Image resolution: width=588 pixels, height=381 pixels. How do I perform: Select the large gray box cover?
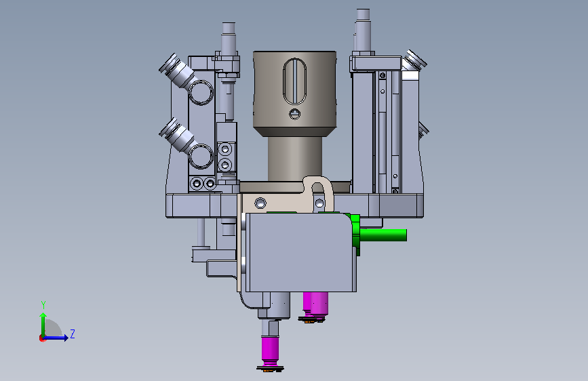pyautogui.click(x=300, y=252)
